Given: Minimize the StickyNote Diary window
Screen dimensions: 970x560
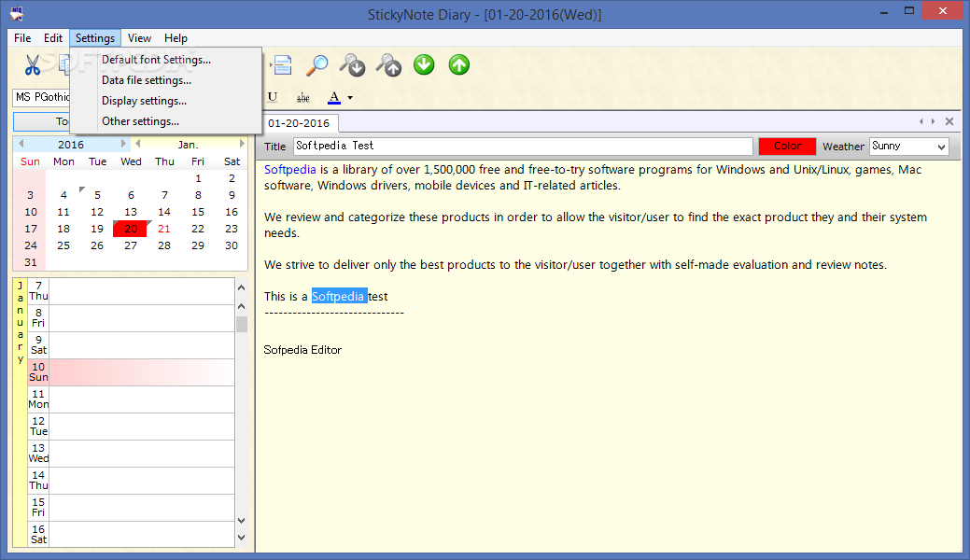Looking at the screenshot, I should coord(883,12).
